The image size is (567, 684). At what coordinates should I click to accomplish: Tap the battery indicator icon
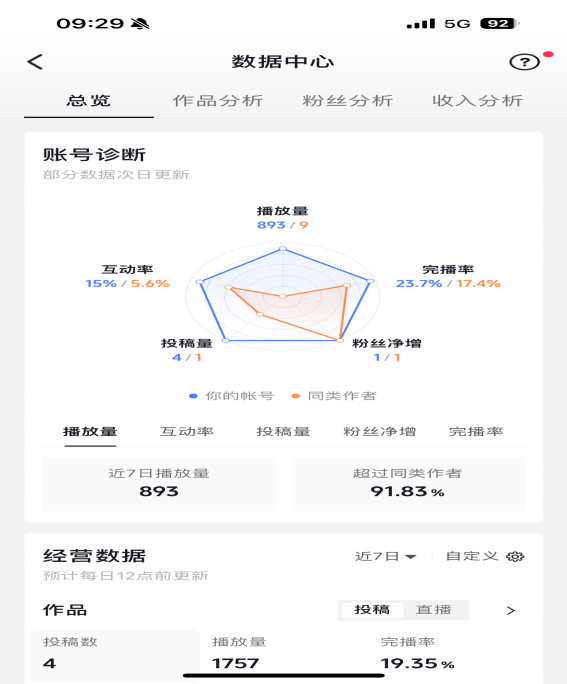(499, 24)
